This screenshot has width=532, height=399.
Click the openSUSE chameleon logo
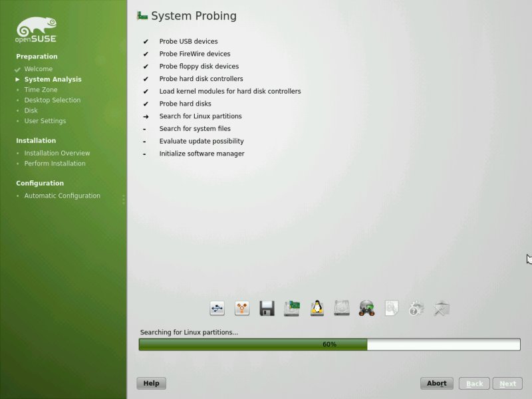[x=36, y=30]
